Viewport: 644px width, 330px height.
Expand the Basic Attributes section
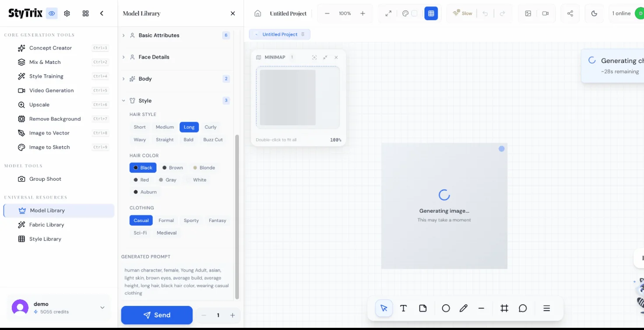[x=159, y=35]
